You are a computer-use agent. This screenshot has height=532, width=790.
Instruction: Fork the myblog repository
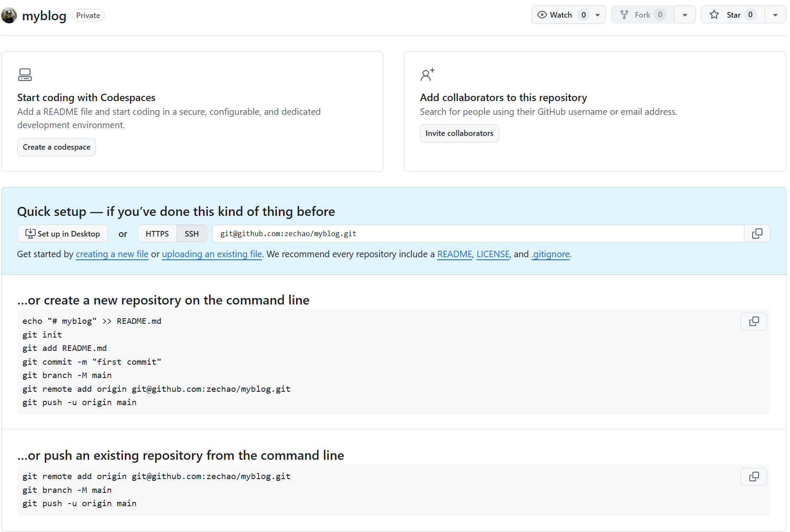pyautogui.click(x=643, y=15)
